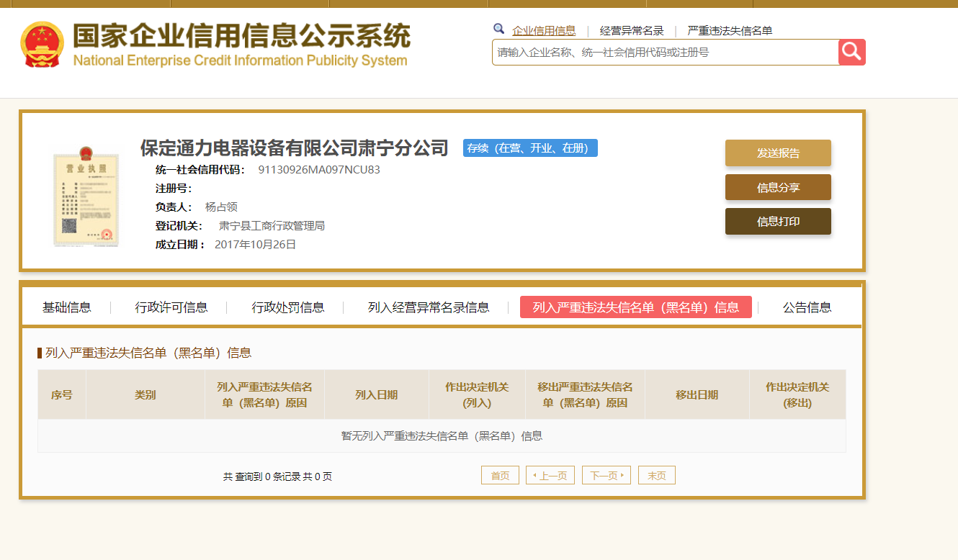Click the 信息打印 button

pyautogui.click(x=778, y=221)
